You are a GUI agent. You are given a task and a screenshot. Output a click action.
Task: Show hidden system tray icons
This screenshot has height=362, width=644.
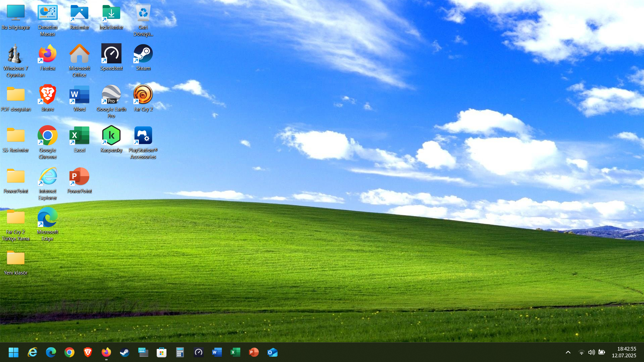coord(568,352)
